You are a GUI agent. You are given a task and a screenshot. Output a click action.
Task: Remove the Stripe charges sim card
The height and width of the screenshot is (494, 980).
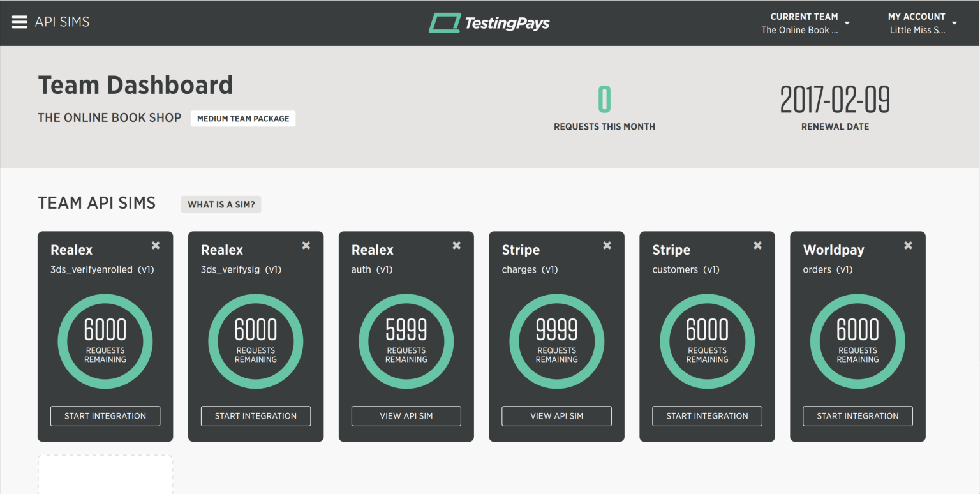[607, 245]
